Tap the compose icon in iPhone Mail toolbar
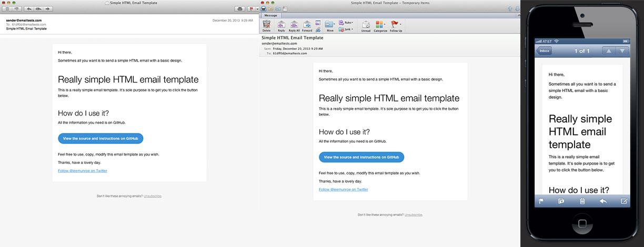The image size is (644, 247). [x=624, y=201]
